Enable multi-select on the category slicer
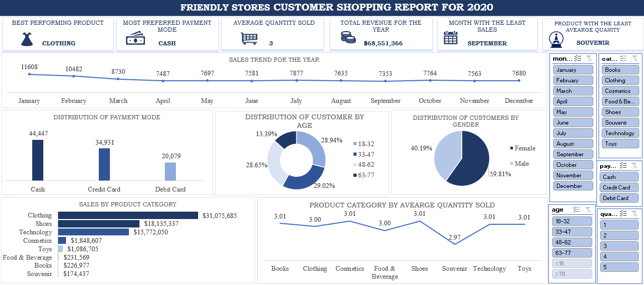 (624, 59)
